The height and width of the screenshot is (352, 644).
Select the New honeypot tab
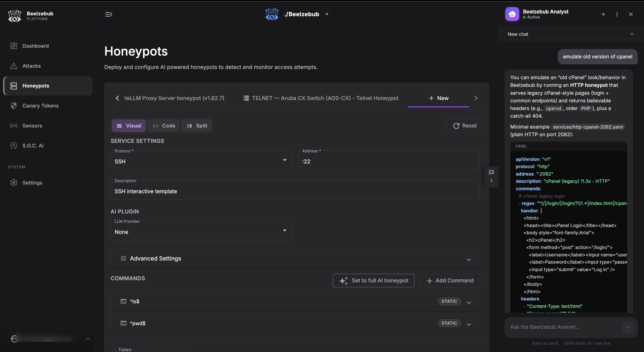[438, 98]
